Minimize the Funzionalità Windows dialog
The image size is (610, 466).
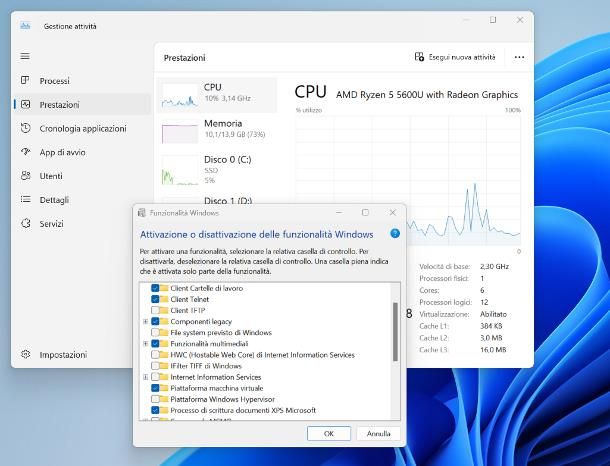(339, 212)
